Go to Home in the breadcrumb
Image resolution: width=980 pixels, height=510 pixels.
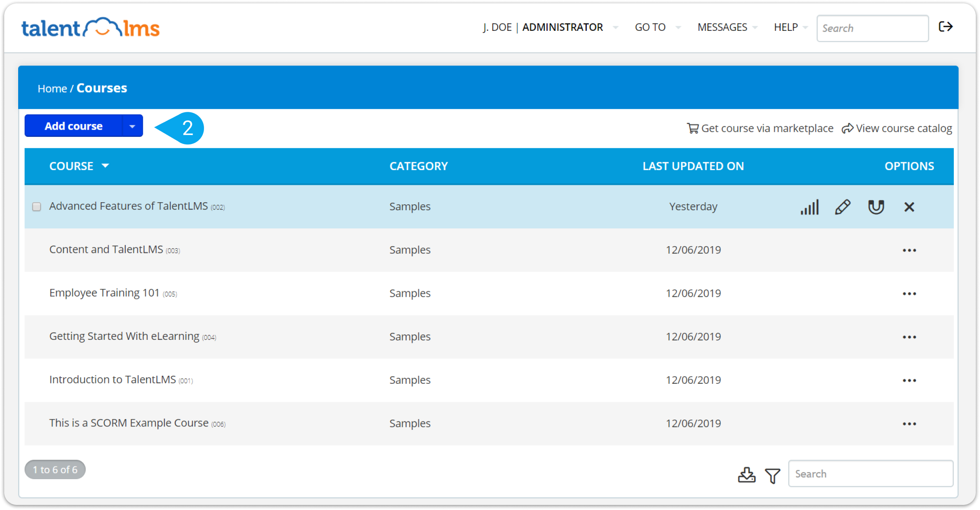point(52,89)
